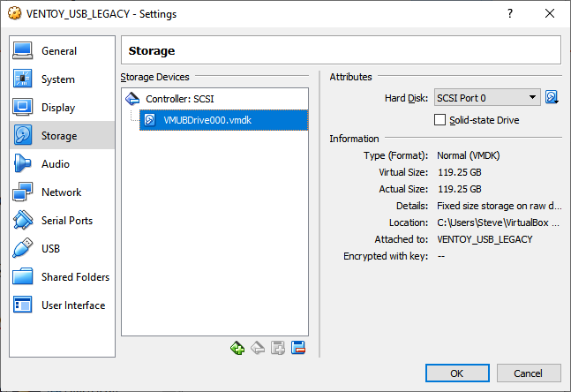The width and height of the screenshot is (571, 392).
Task: Click the Actual Size 119.25 GB value
Action: [x=460, y=189]
